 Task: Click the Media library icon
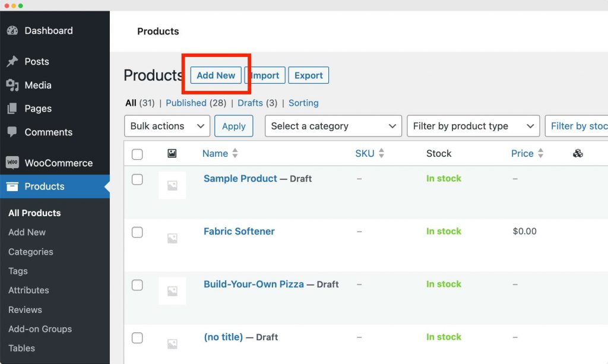[12, 85]
